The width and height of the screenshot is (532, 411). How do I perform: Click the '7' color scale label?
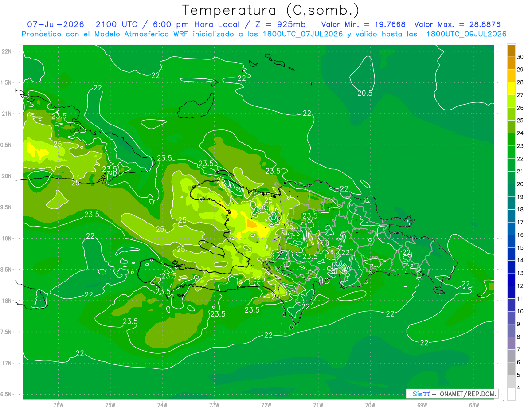click(519, 349)
